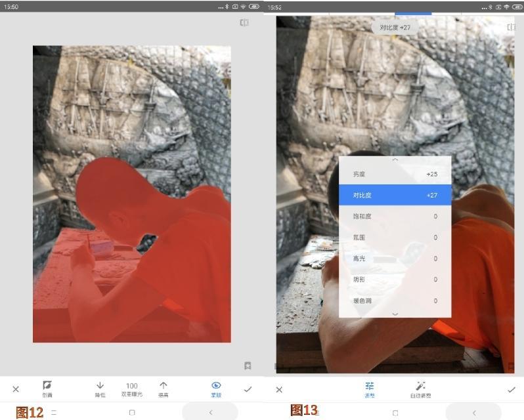Choose the 高光 (highlights) parameter

[395, 259]
